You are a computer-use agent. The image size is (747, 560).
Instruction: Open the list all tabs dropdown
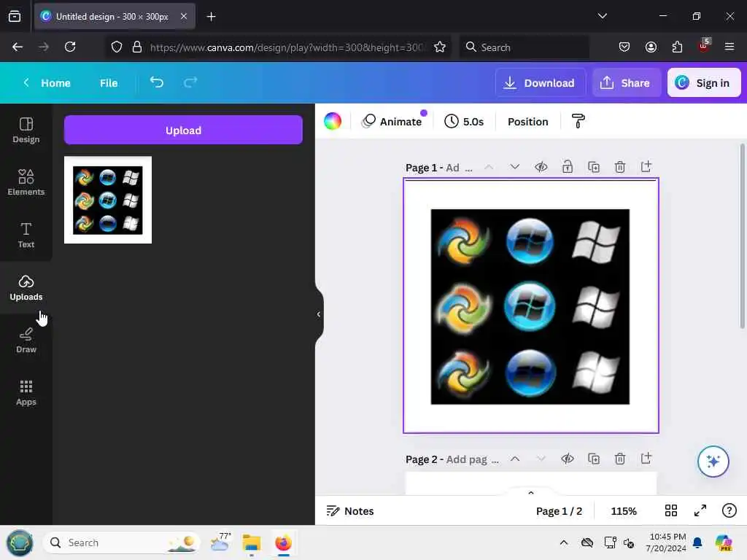602,16
